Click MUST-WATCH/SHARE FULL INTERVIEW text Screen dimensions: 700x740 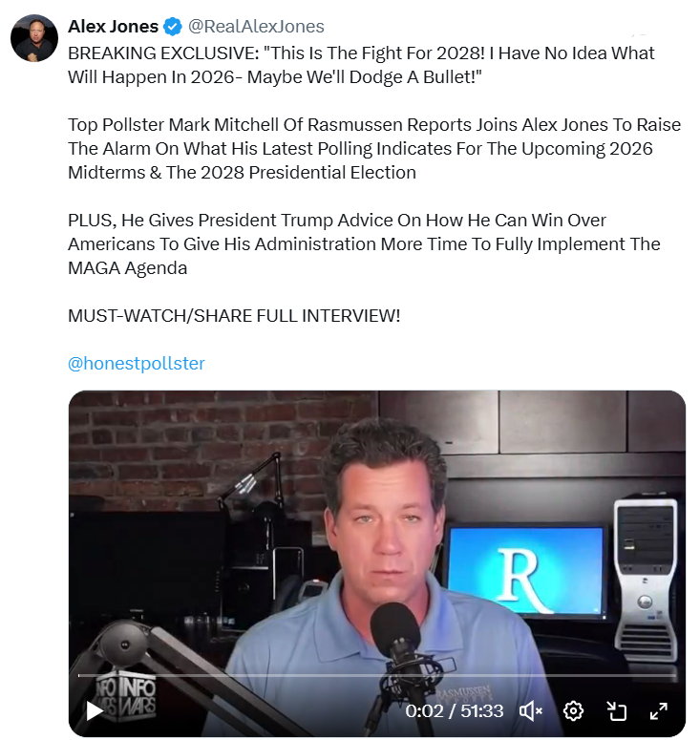(x=234, y=316)
